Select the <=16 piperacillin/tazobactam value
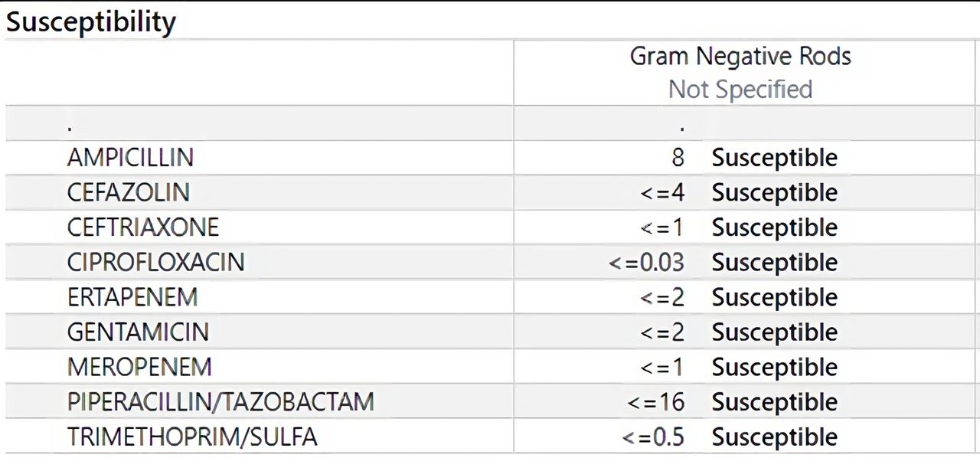 [x=656, y=401]
